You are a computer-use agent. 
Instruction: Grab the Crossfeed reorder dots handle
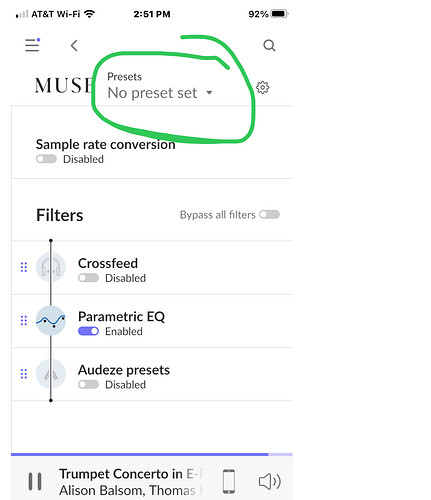(x=24, y=267)
